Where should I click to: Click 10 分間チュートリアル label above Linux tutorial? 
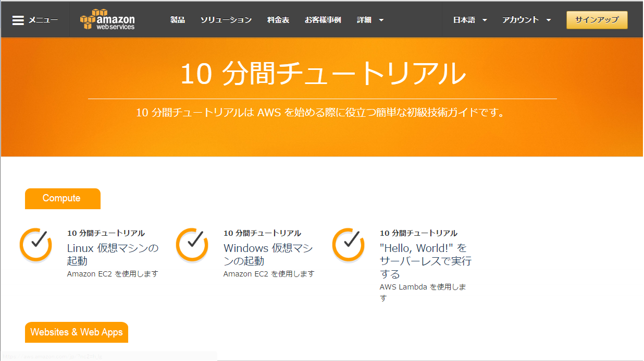pyautogui.click(x=106, y=233)
